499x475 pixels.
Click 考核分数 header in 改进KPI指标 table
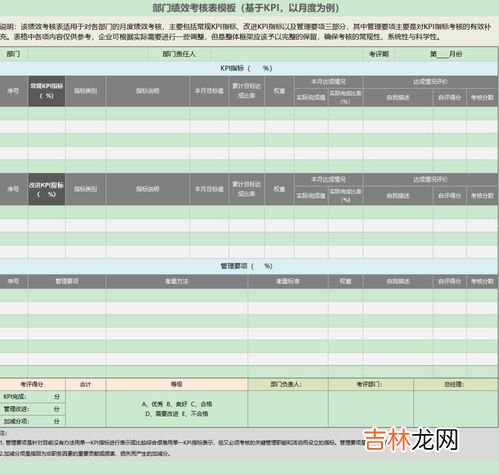tap(482, 196)
